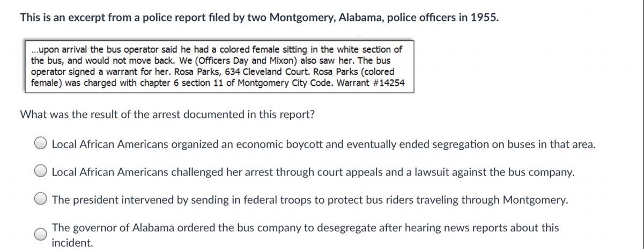Click the question 'What was the result of the arrest'
Screen dimensions: 644x249
pos(167,115)
